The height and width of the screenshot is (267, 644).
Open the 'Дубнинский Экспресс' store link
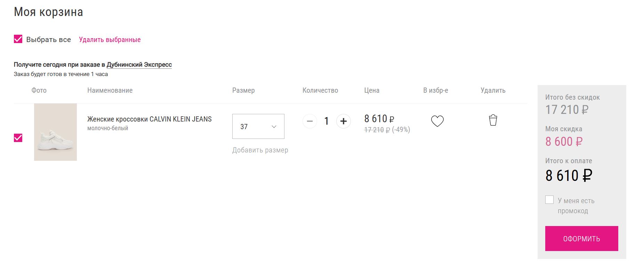pos(139,65)
